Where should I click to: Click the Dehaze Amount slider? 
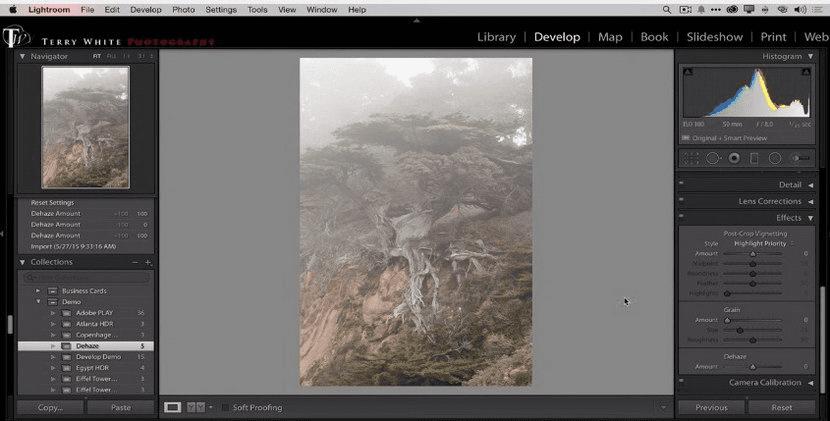[752, 366]
